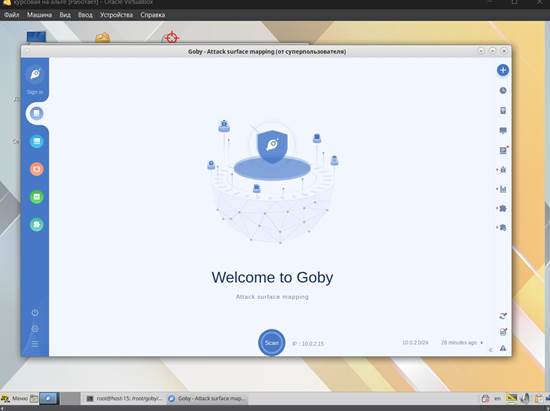Viewport: 550px width, 411px height.
Task: Click the refresh arrows icon bottom right
Action: (503, 316)
